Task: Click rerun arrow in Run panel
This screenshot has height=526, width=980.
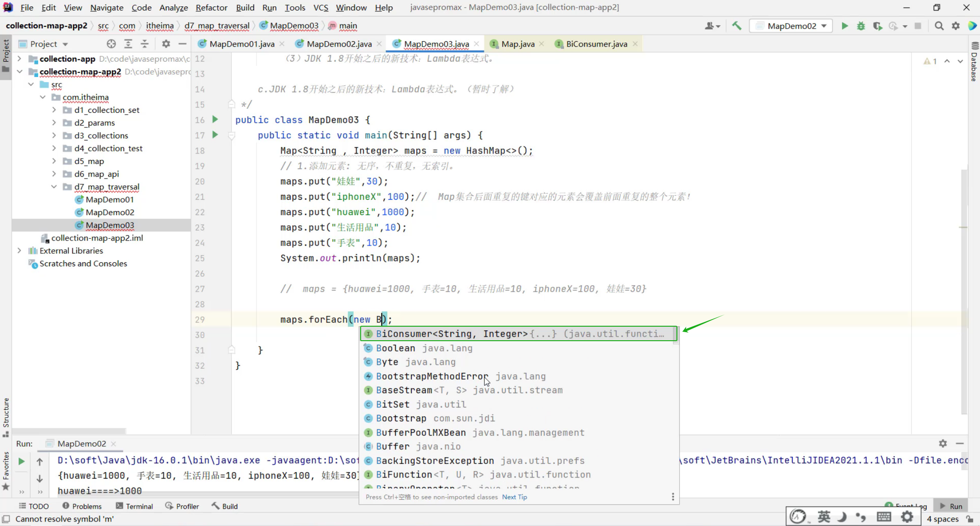Action: (x=21, y=461)
